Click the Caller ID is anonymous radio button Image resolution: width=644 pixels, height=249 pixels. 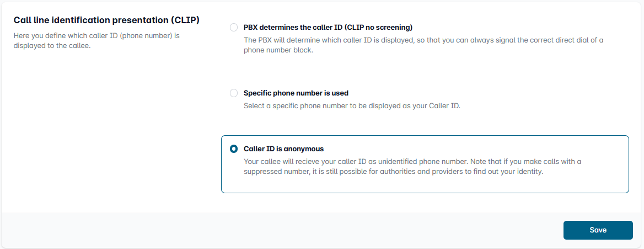click(x=234, y=149)
